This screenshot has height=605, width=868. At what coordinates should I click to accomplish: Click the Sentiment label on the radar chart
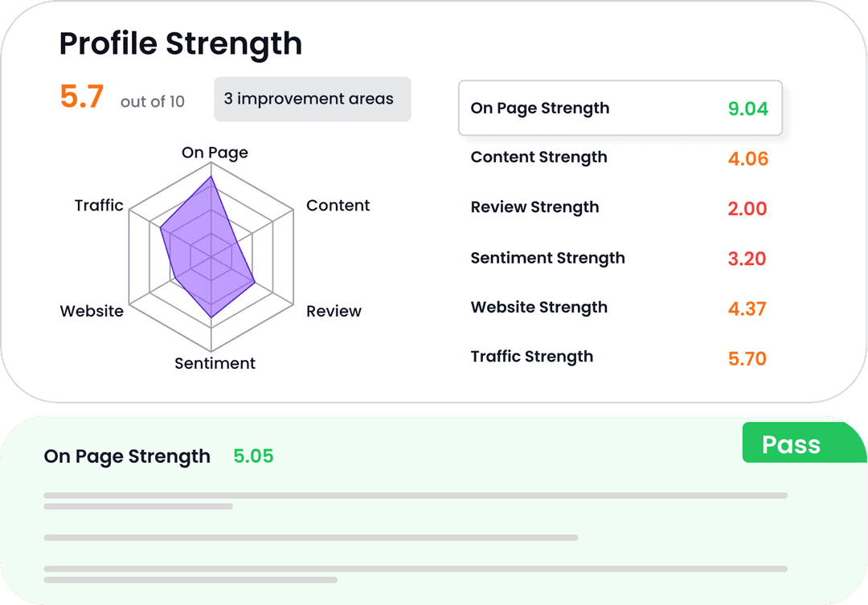point(215,363)
